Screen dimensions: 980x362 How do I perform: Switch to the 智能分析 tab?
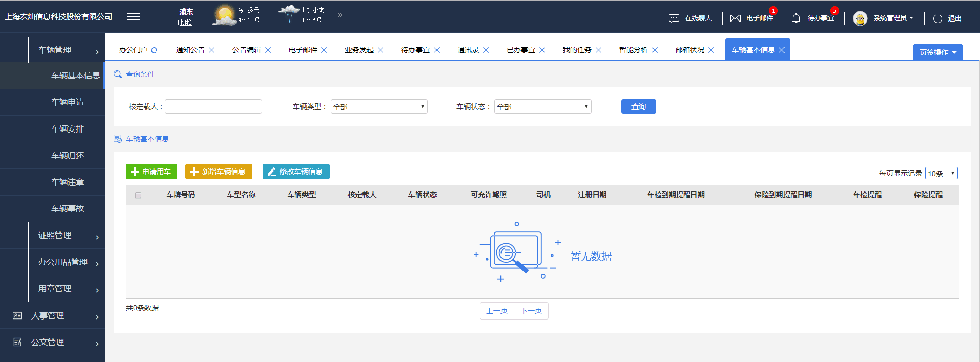pos(634,50)
